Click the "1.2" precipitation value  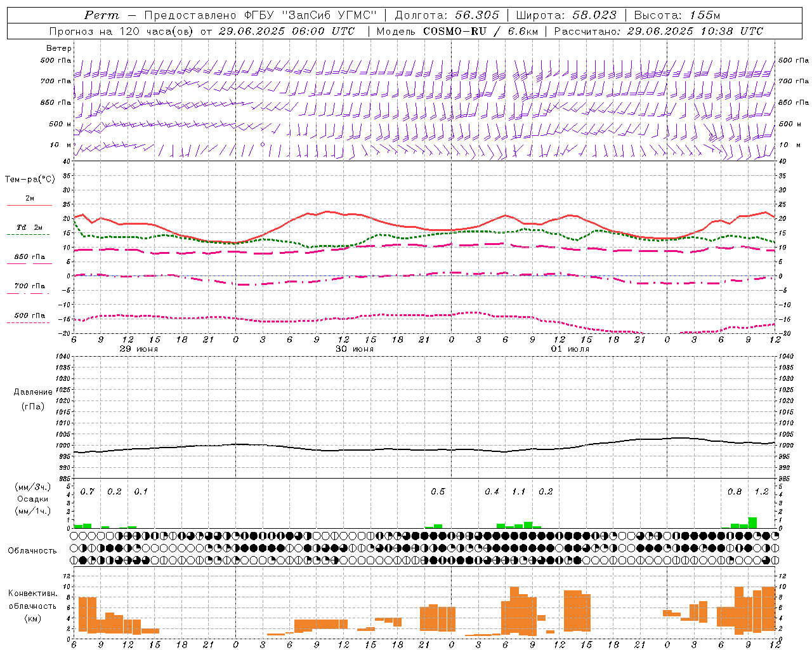761,492
